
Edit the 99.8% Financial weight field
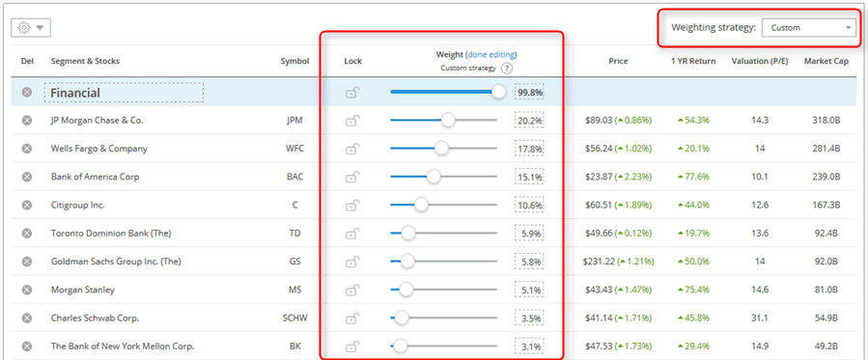tap(529, 93)
